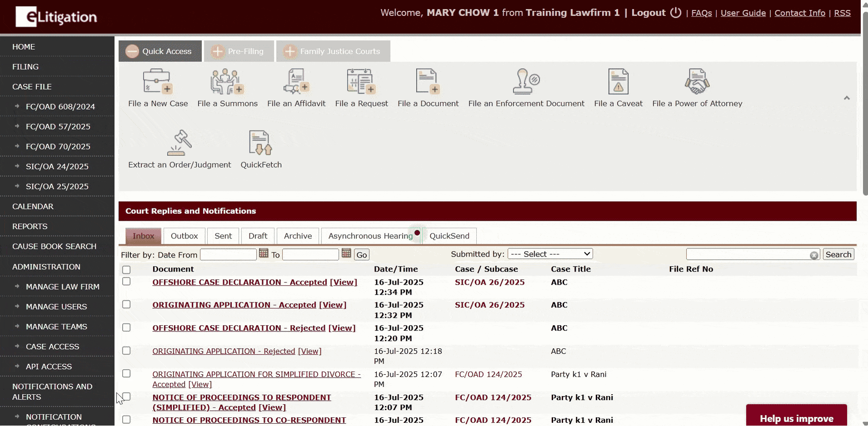Image resolution: width=868 pixels, height=426 pixels.
Task: Check the first Offshore Case Declaration Accepted row
Action: pos(126,282)
